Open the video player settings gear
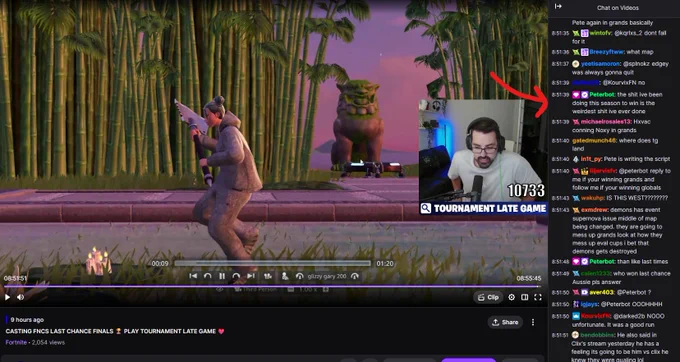The width and height of the screenshot is (680, 362). (x=512, y=297)
